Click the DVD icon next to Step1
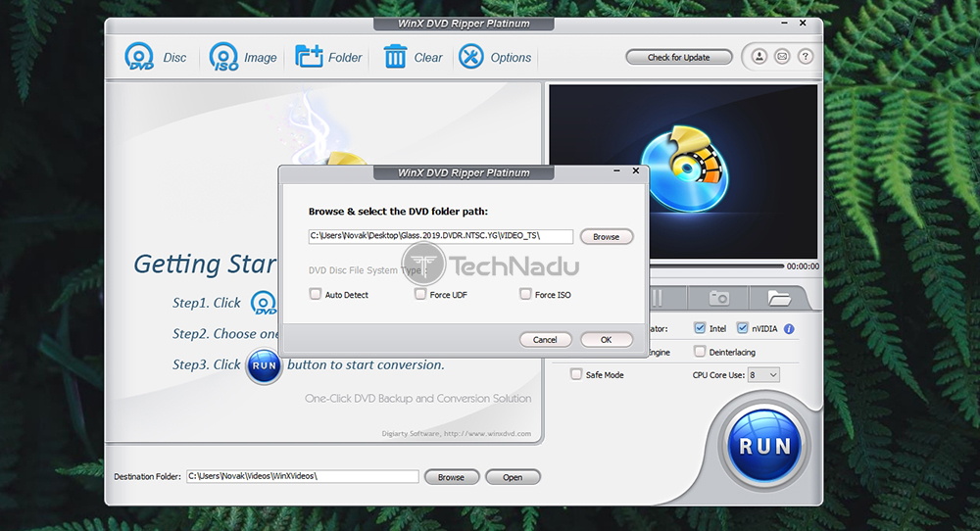 263,303
